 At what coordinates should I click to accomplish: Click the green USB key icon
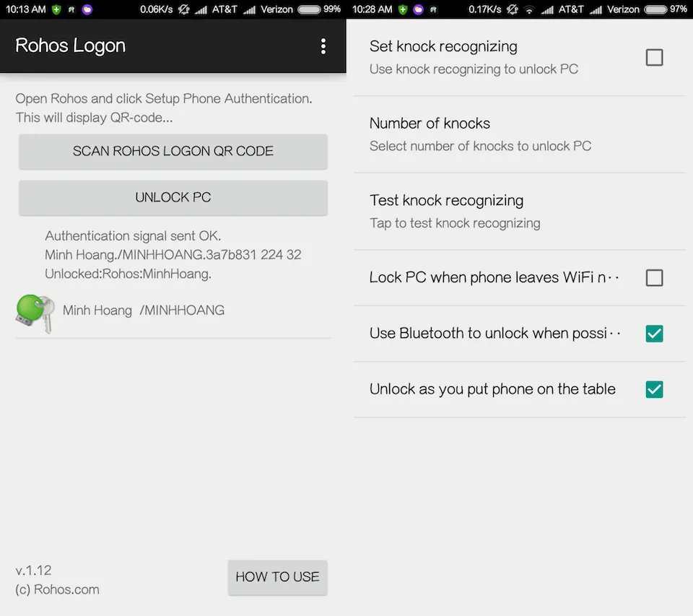coord(35,313)
